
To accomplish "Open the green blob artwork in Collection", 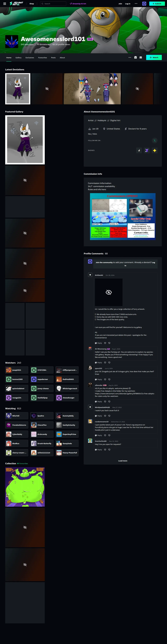I will pos(25,487).
